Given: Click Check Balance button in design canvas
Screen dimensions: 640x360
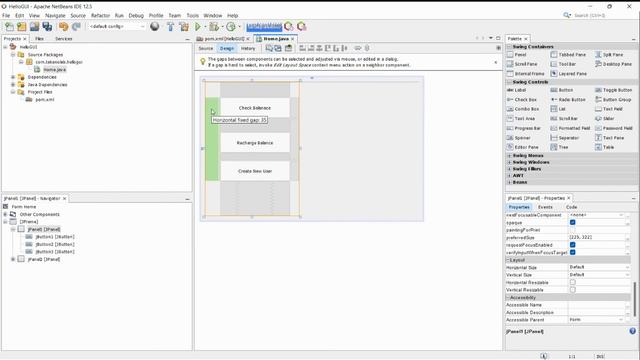Looking at the screenshot, I should [255, 108].
